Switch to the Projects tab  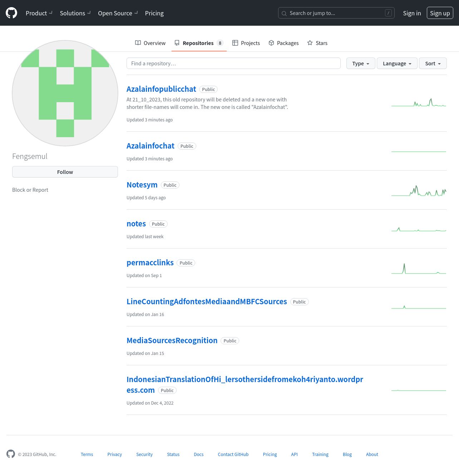tap(246, 43)
